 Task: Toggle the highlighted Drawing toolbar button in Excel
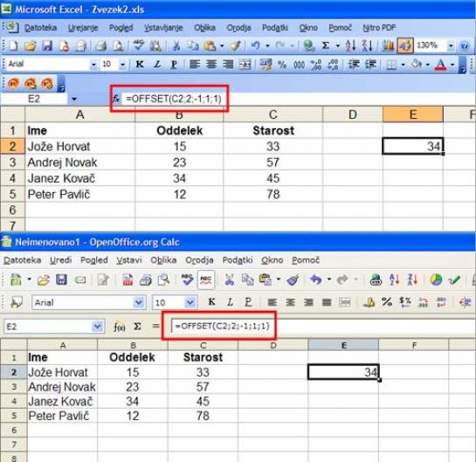(x=405, y=45)
